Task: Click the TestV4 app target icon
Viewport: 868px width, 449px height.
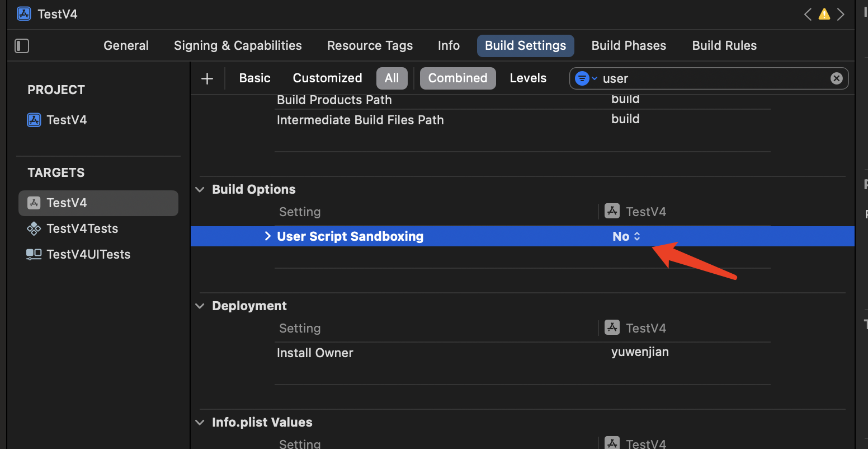Action: pyautogui.click(x=34, y=203)
